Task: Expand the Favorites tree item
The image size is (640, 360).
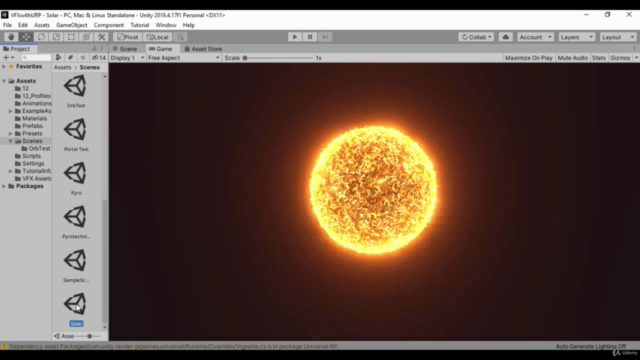Action: pos(4,67)
